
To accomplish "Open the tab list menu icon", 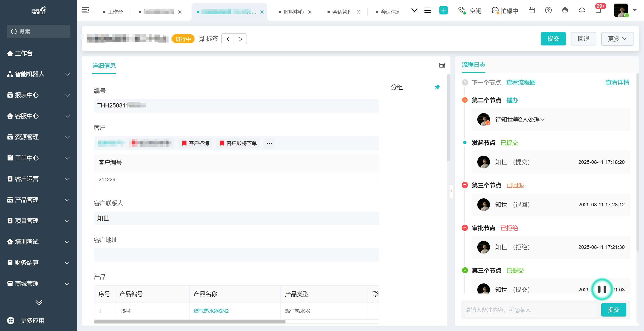I will tap(428, 10).
